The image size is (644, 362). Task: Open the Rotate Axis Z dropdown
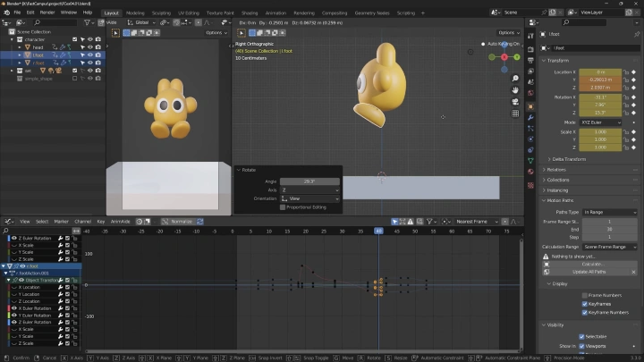(309, 190)
